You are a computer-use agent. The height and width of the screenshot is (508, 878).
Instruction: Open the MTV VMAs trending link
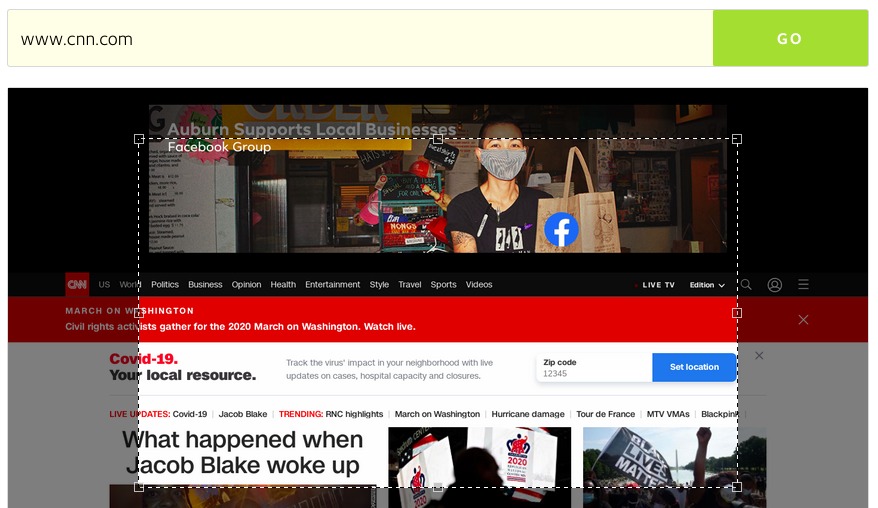[x=668, y=414]
